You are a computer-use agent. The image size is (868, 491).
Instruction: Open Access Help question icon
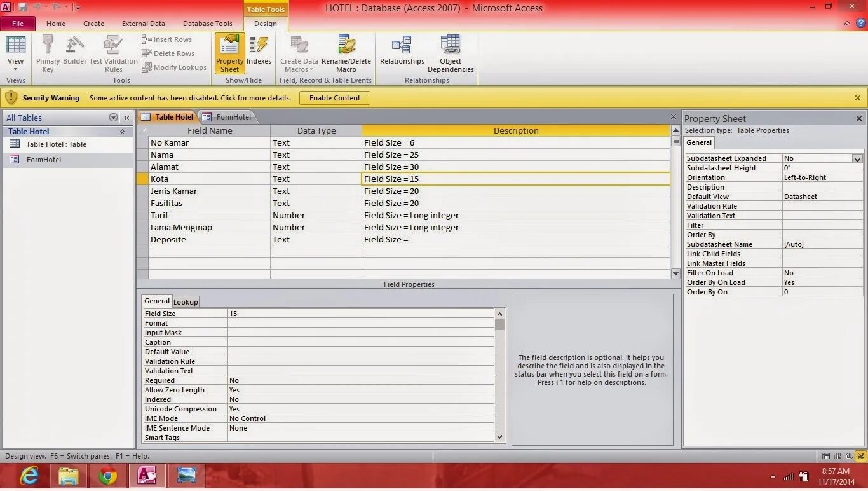860,24
